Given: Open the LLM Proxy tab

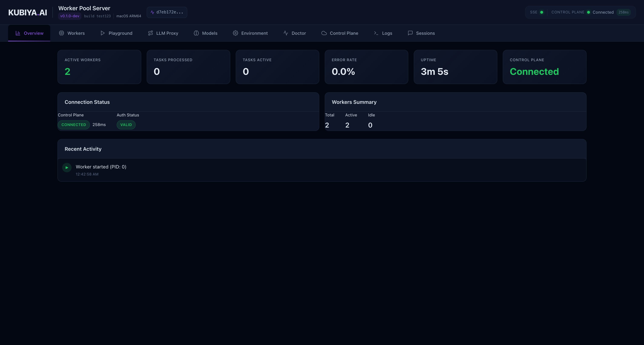Looking at the screenshot, I should click(163, 33).
